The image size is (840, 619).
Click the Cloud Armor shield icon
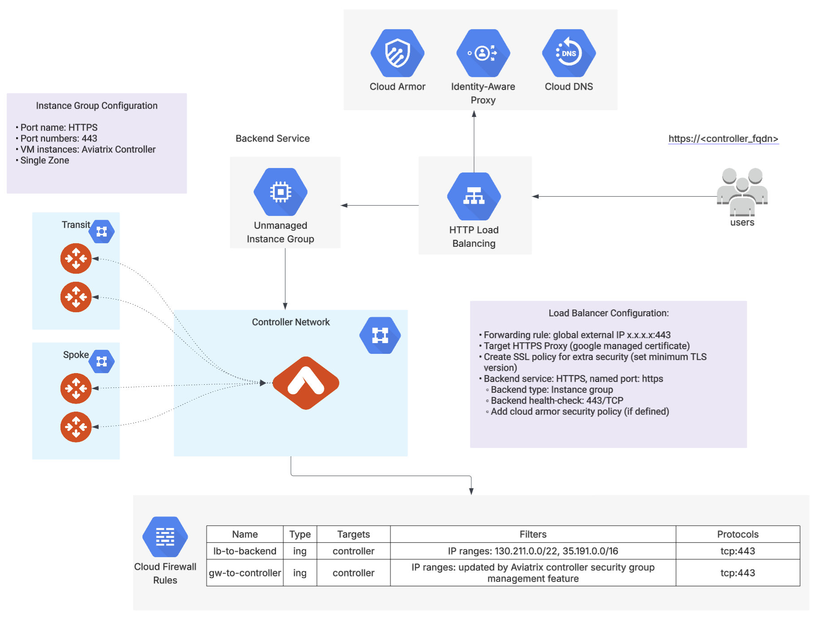[397, 53]
